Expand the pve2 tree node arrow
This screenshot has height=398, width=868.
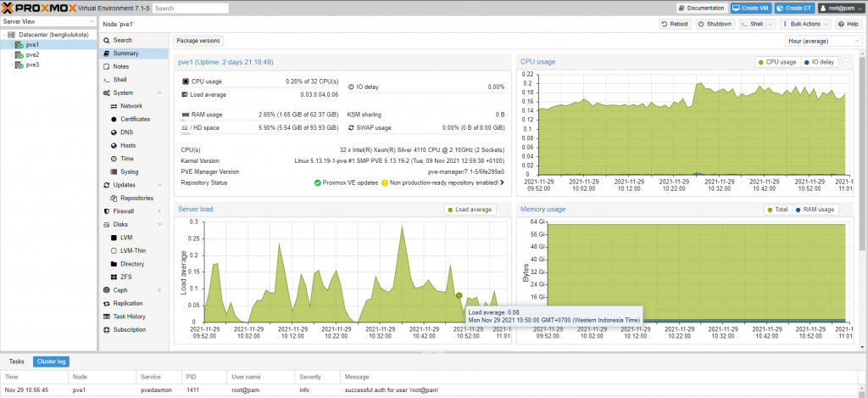[x=12, y=55]
